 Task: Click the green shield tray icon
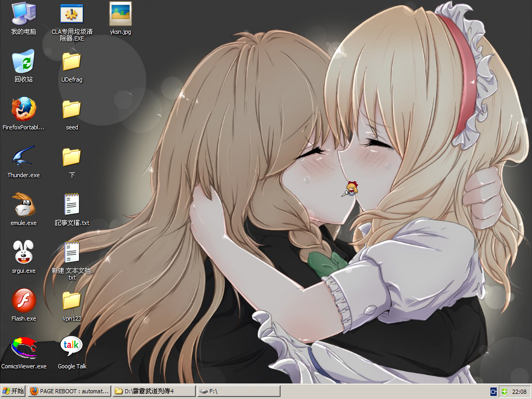504,392
